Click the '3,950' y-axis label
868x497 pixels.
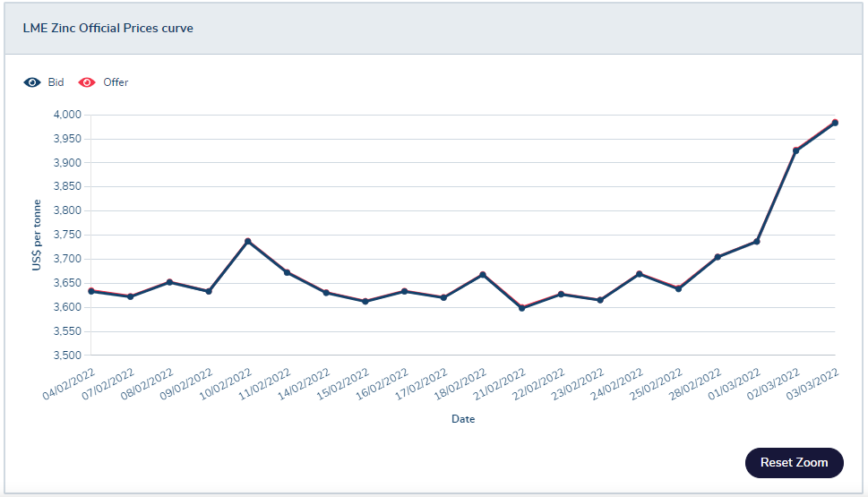pos(67,139)
